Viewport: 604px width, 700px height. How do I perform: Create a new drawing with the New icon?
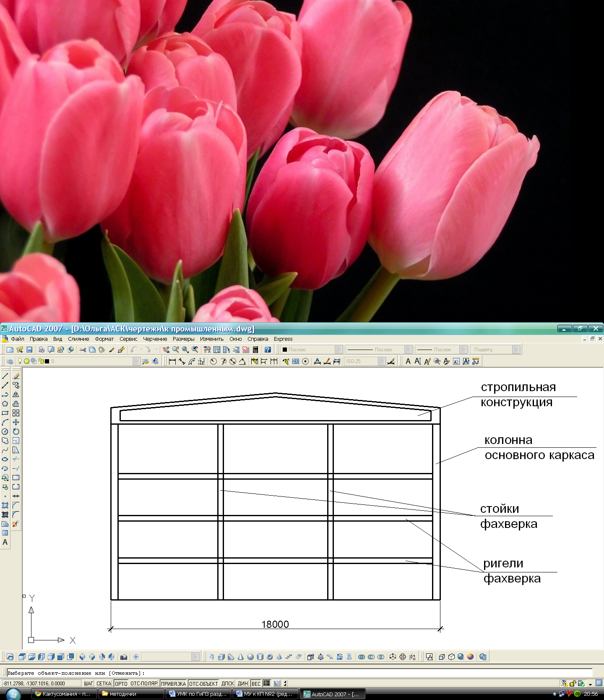coord(10,350)
